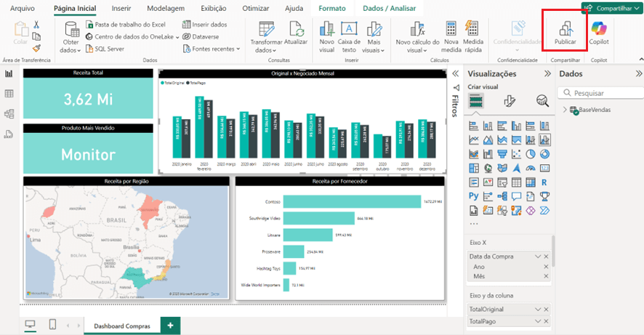Switch to the Exibição ribbon tab
This screenshot has height=335, width=644.
pos(214,8)
